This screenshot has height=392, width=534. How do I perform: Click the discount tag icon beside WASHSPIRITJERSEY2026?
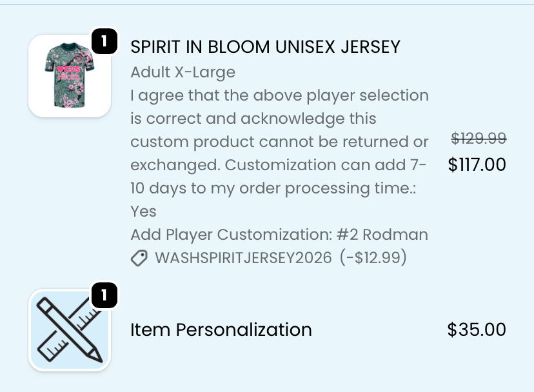pyautogui.click(x=139, y=259)
